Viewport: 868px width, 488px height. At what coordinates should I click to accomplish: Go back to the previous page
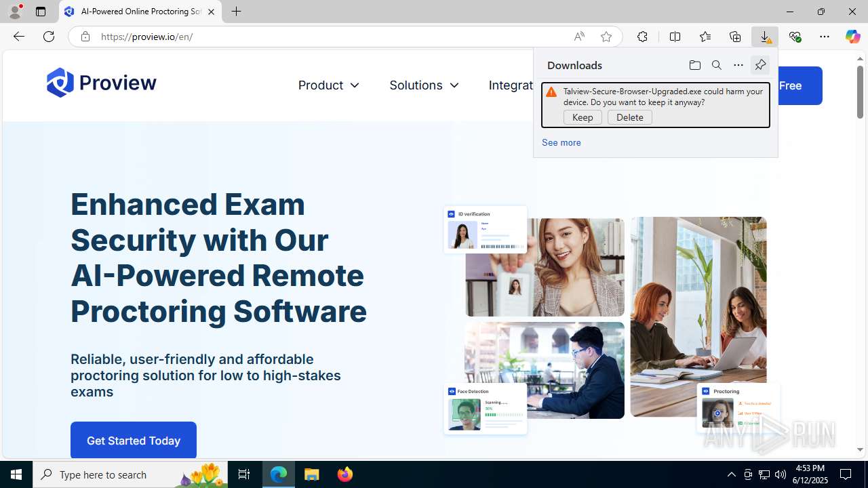[x=18, y=37]
